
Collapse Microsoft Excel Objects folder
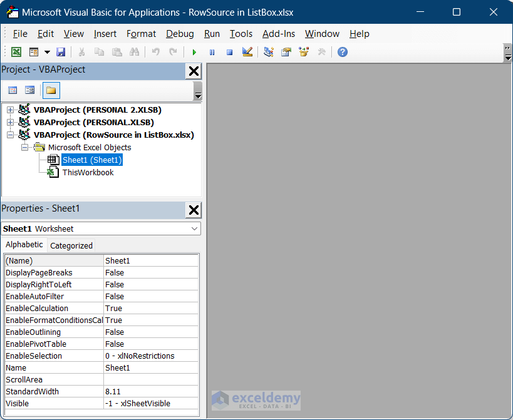24,148
